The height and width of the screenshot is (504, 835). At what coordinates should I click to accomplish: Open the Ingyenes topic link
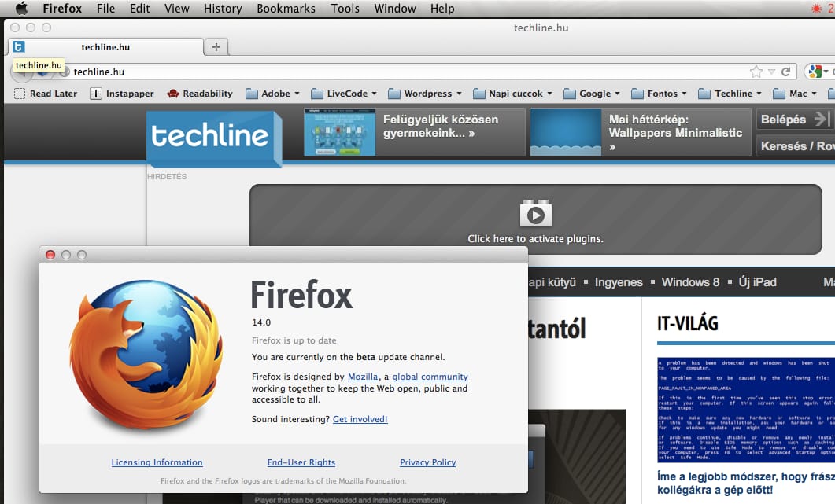[619, 282]
